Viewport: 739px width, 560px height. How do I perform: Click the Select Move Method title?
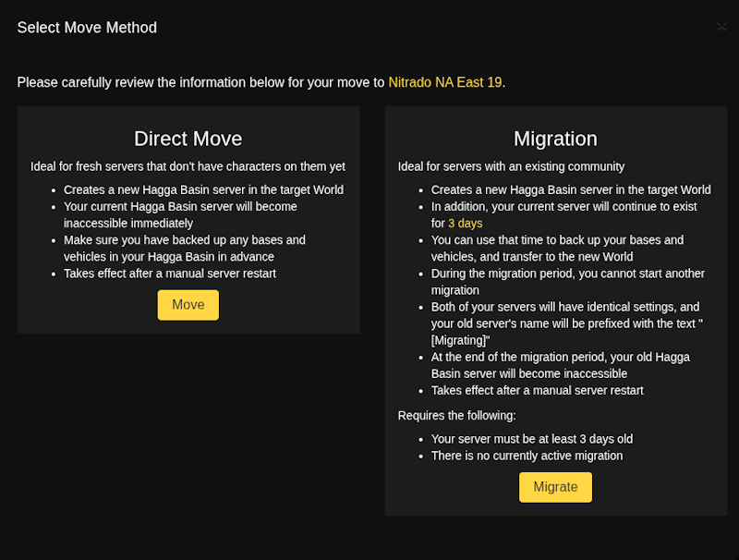point(87,28)
